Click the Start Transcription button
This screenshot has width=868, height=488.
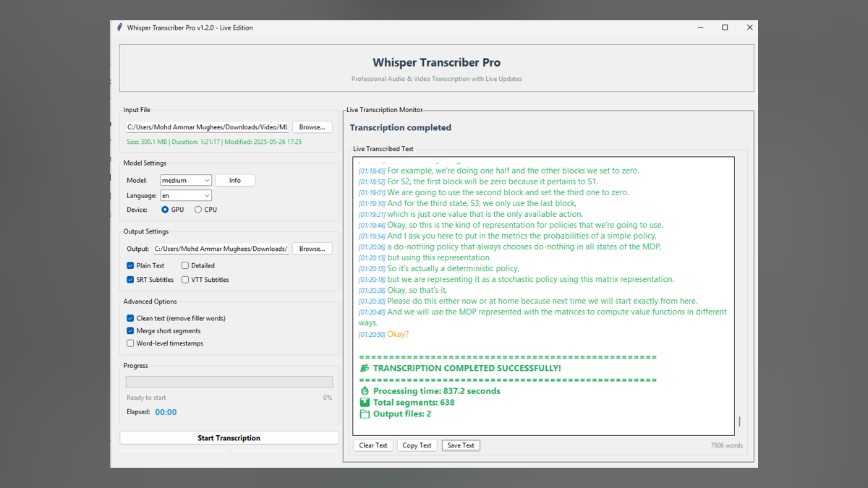pyautogui.click(x=229, y=438)
